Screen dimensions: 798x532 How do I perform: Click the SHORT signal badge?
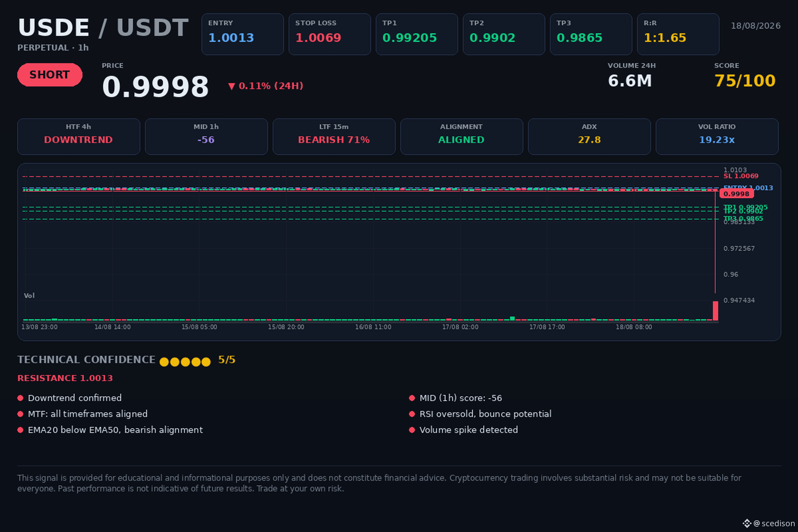pos(50,74)
